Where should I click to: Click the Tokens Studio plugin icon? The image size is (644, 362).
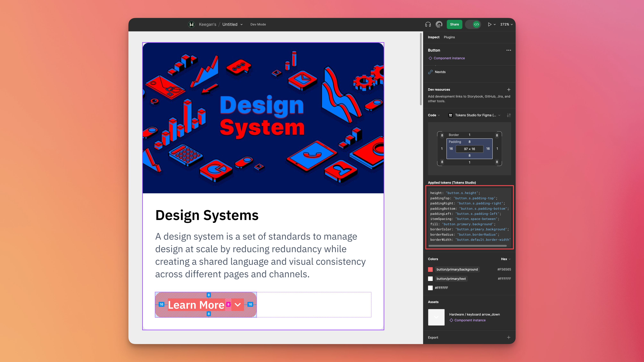pyautogui.click(x=450, y=115)
